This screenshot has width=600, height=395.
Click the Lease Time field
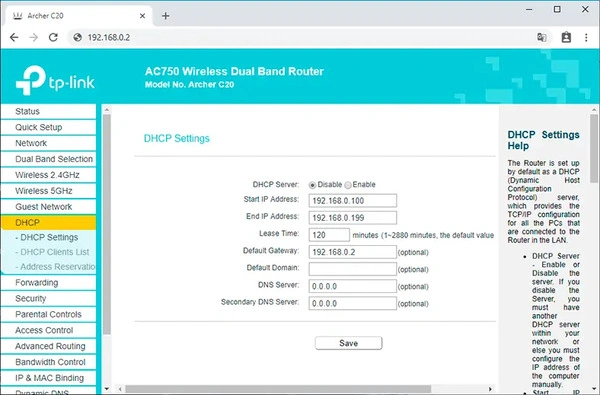point(329,235)
